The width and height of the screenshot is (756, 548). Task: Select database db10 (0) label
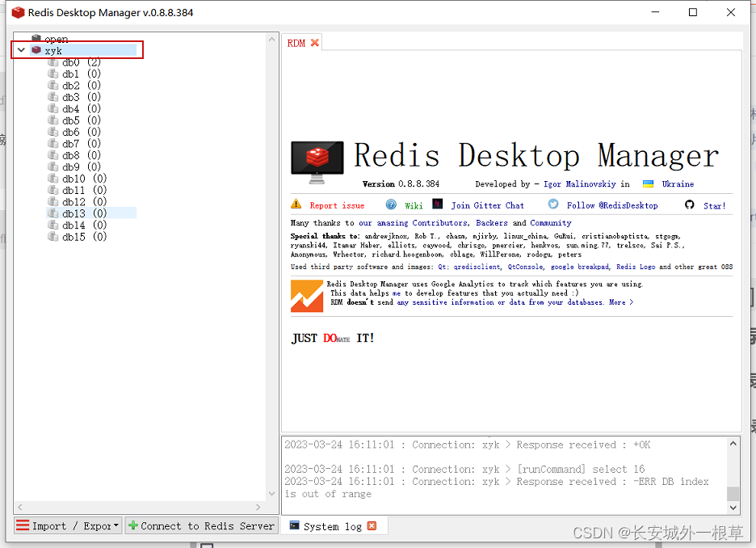[84, 179]
